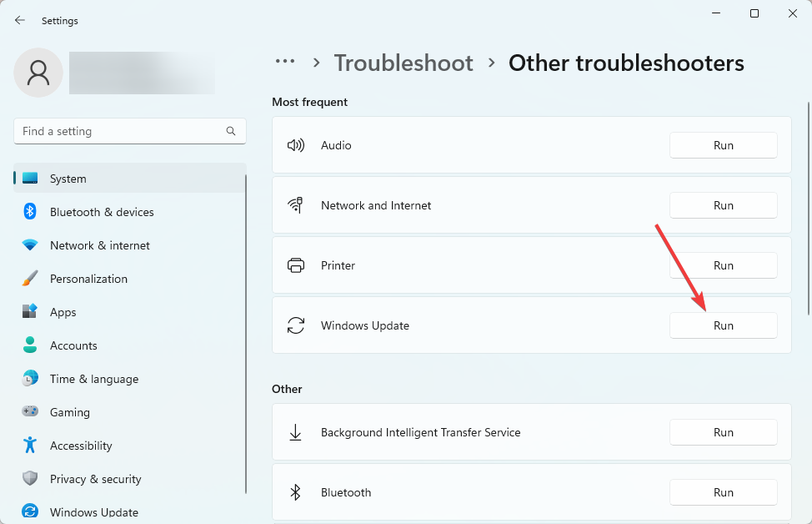Maximize the Settings window
Viewport: 812px width, 524px height.
point(754,13)
